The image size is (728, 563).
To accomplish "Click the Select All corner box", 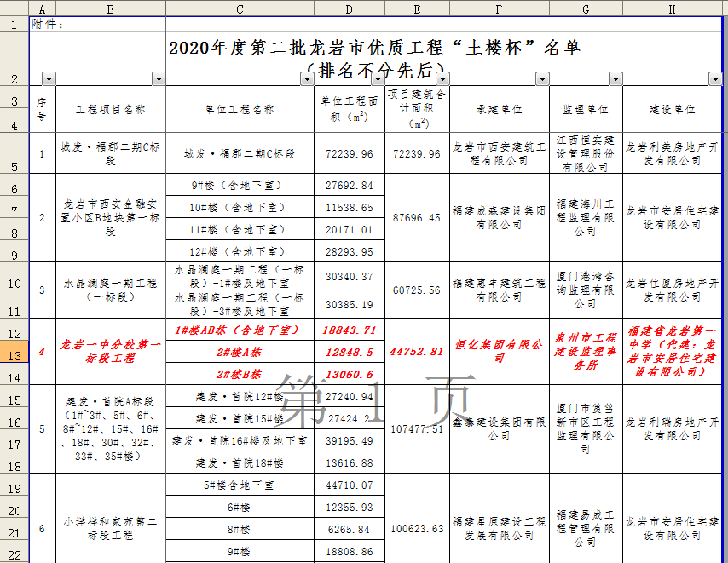I will click(x=14, y=8).
